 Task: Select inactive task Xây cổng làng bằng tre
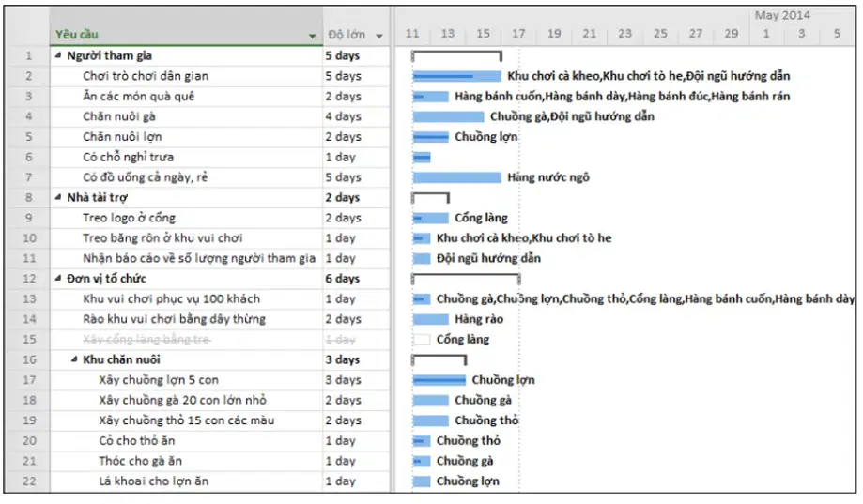click(146, 340)
